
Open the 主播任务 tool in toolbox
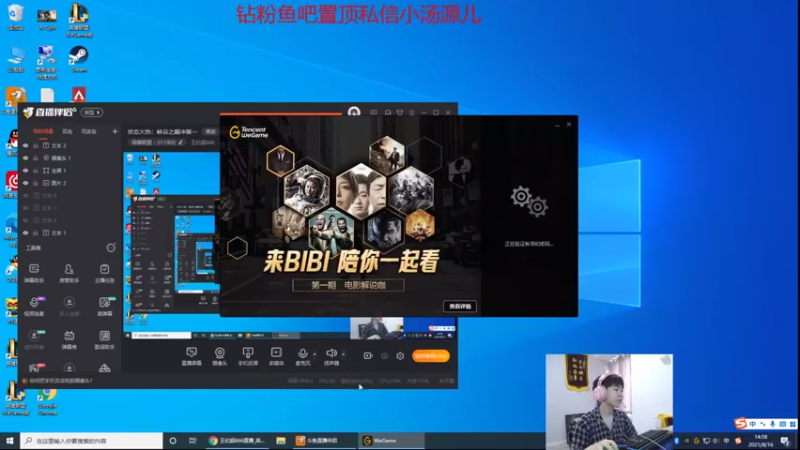coord(105,273)
